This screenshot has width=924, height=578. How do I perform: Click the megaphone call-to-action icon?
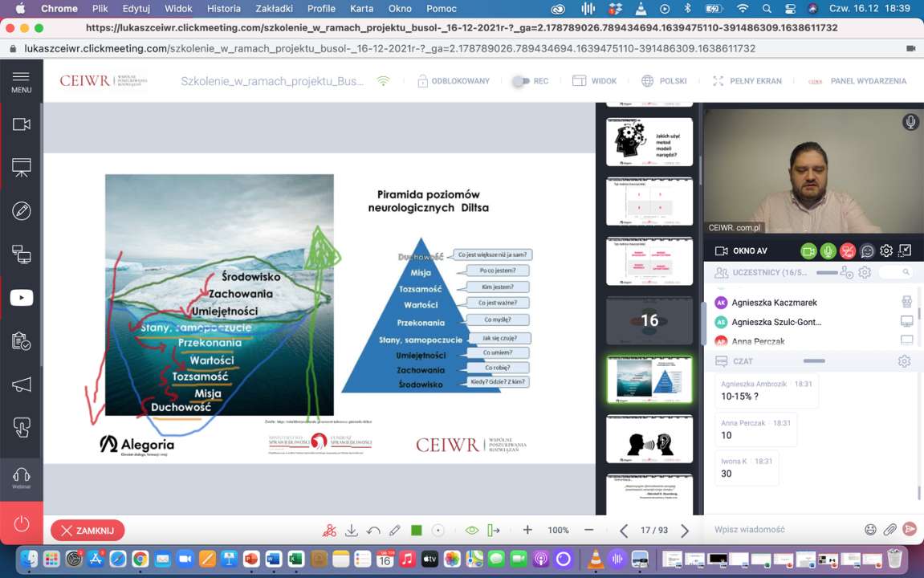[22, 384]
